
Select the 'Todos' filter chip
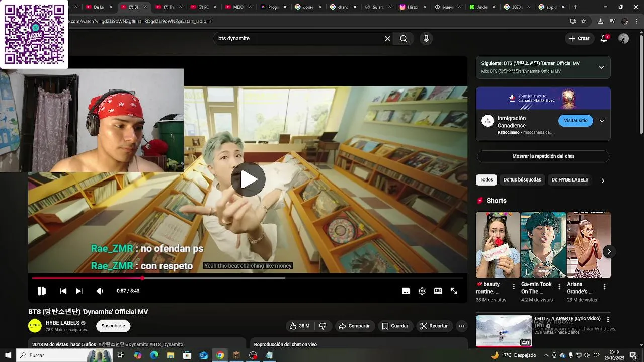487,180
